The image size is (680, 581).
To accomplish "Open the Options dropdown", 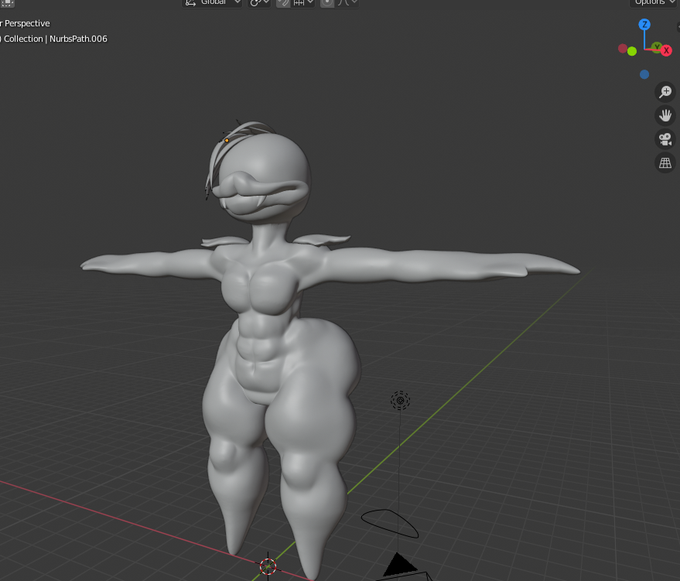I will 654,3.
